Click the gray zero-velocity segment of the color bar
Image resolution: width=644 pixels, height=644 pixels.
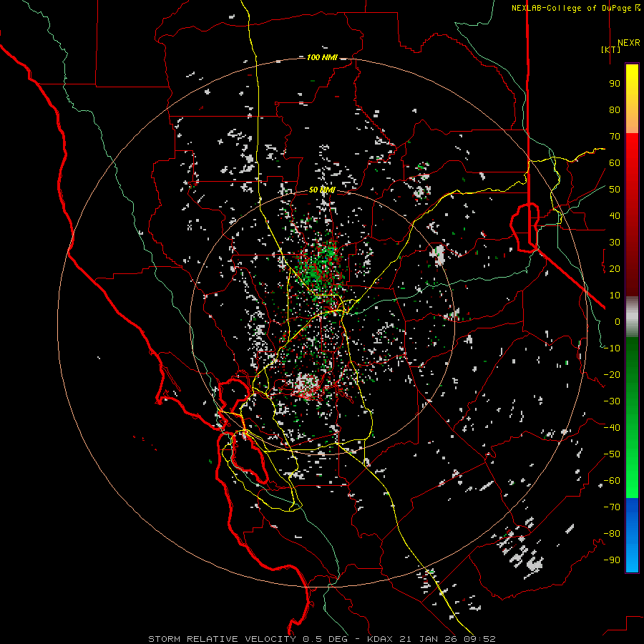(x=632, y=317)
